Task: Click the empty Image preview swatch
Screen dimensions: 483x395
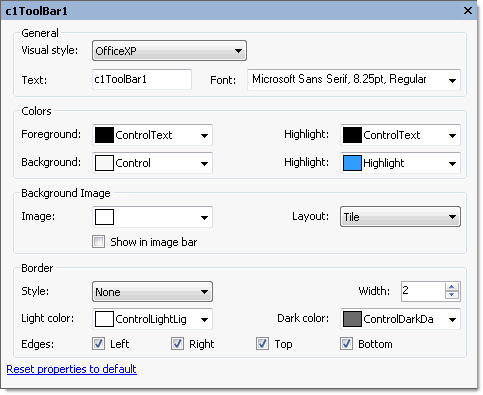Action: point(104,217)
